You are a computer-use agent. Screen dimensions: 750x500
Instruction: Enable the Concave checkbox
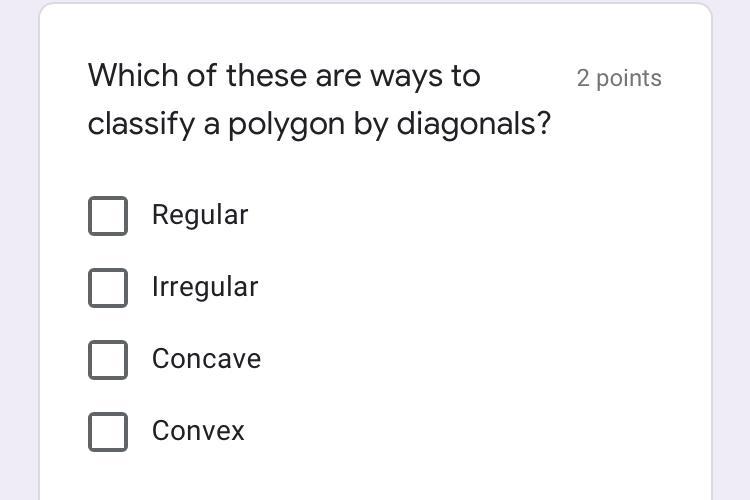click(108, 360)
